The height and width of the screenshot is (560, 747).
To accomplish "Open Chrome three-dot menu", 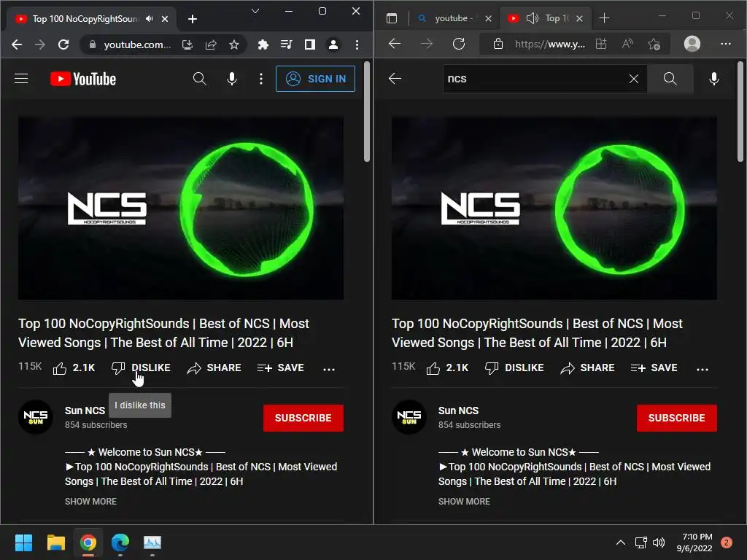I will click(x=357, y=44).
